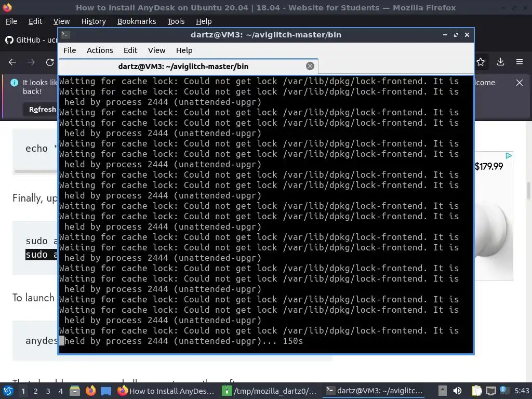
Task: Go back one page in Firefox
Action: (12, 62)
